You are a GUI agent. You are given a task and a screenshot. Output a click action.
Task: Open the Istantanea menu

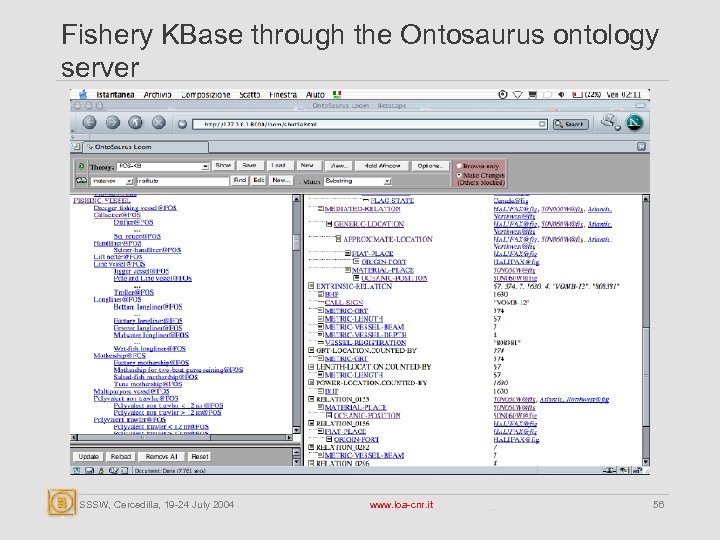pyautogui.click(x=115, y=95)
